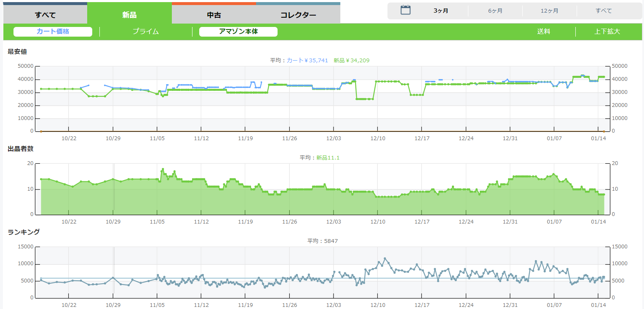Click the 新品 ¥34,209 average legend label
The width and height of the screenshot is (644, 309).
coord(351,61)
